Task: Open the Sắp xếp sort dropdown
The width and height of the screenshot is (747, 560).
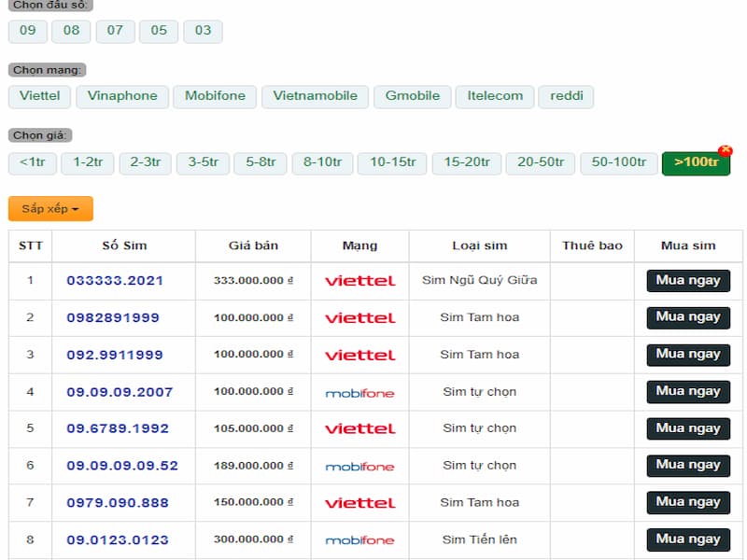Action: click(x=50, y=208)
